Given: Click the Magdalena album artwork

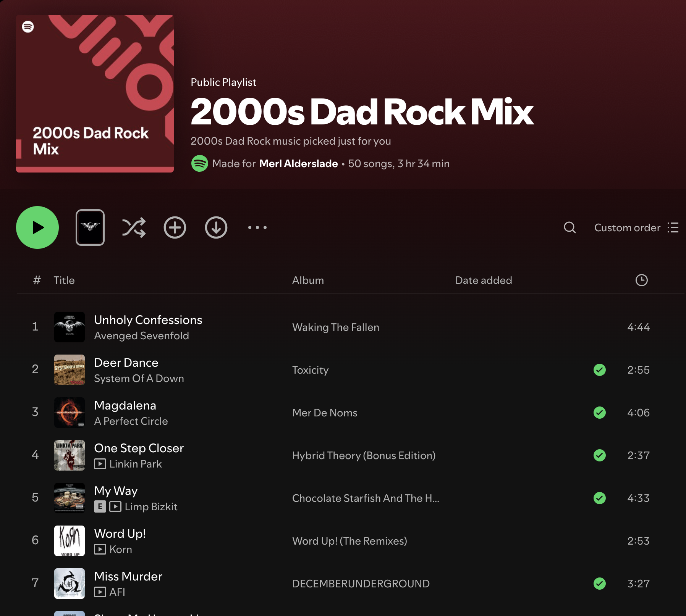Looking at the screenshot, I should [x=70, y=413].
